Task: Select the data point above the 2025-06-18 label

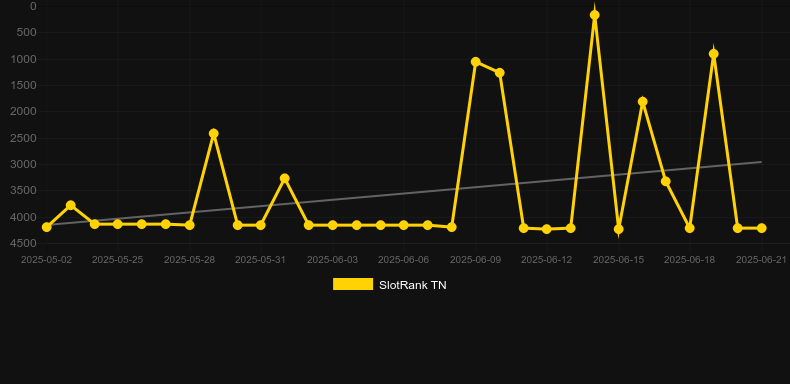Action: pyautogui.click(x=690, y=228)
